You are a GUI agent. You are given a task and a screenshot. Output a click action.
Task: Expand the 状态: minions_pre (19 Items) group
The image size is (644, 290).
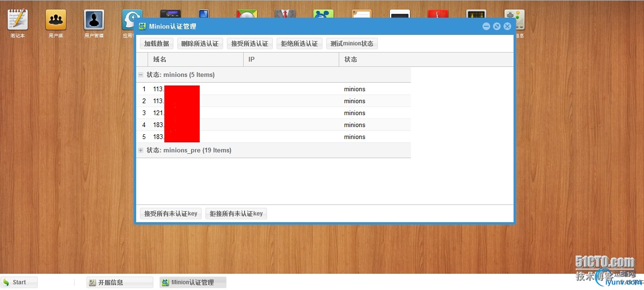point(141,150)
